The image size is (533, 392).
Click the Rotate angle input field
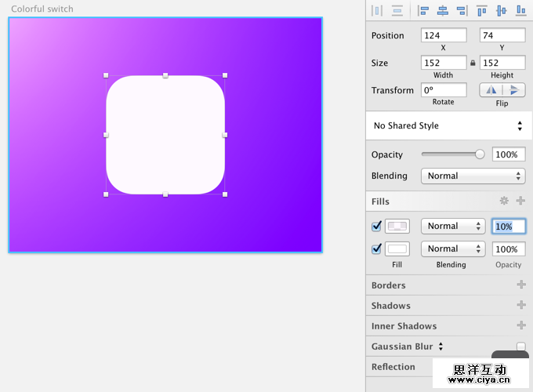[x=444, y=90]
